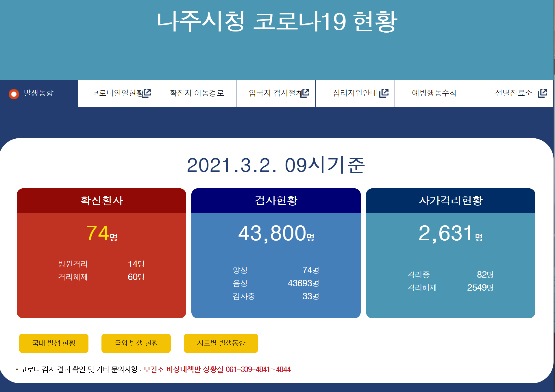555x392 pixels.
Task: Open the 심리지원안내 menu item
Action: click(355, 93)
